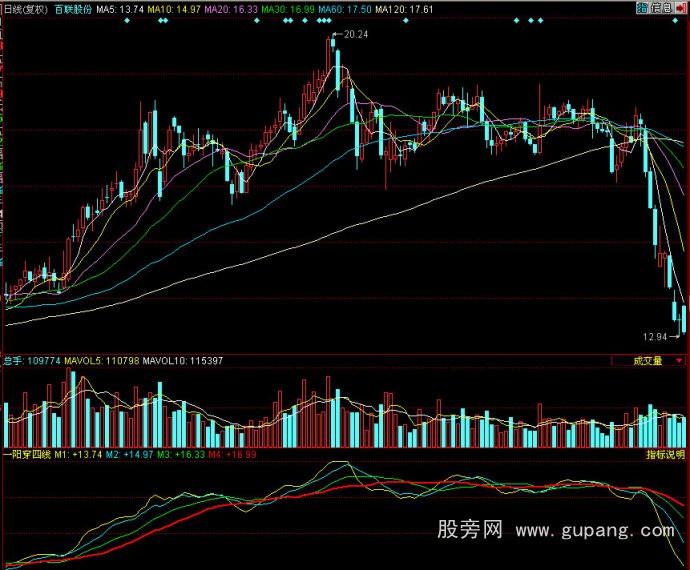The height and width of the screenshot is (570, 690).
Task: Click the diamond marker above the 20.24 peak
Action: click(329, 20)
